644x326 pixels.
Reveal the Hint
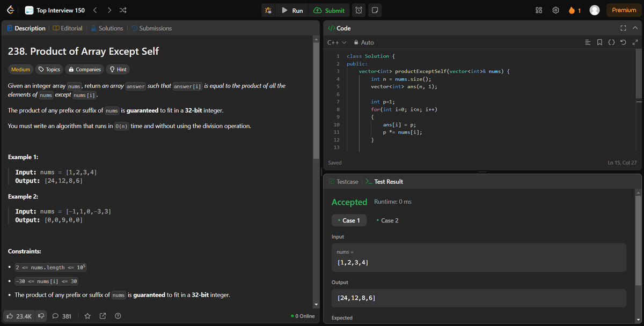coord(118,69)
